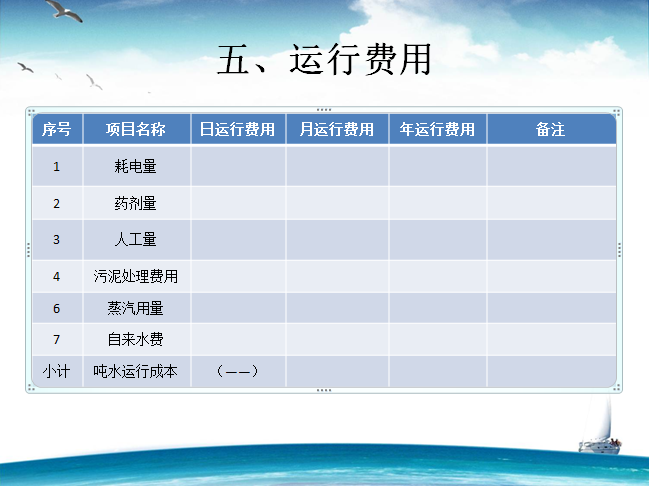Screen dimensions: 649x486
Task: Click row number 7 cell
Action: pyautogui.click(x=57, y=339)
